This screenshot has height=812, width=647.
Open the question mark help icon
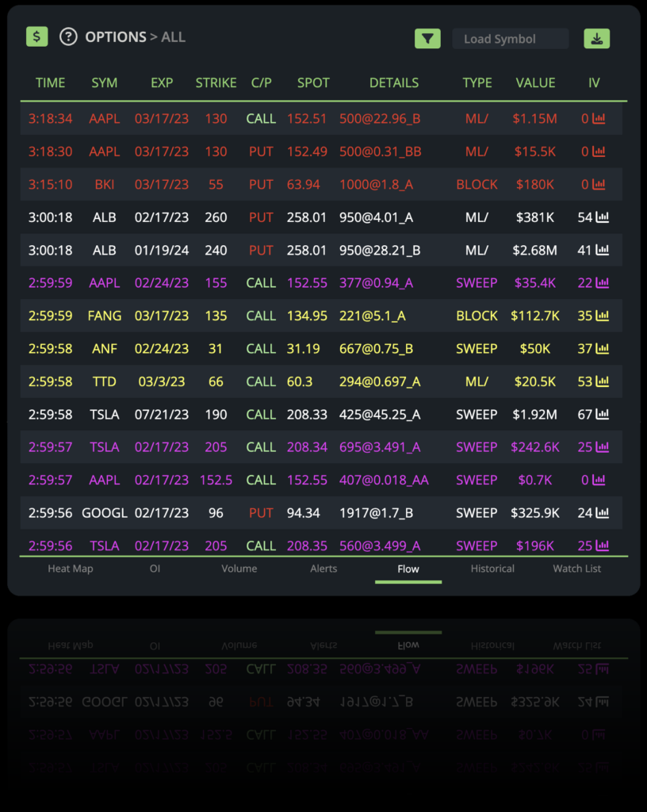tap(67, 36)
